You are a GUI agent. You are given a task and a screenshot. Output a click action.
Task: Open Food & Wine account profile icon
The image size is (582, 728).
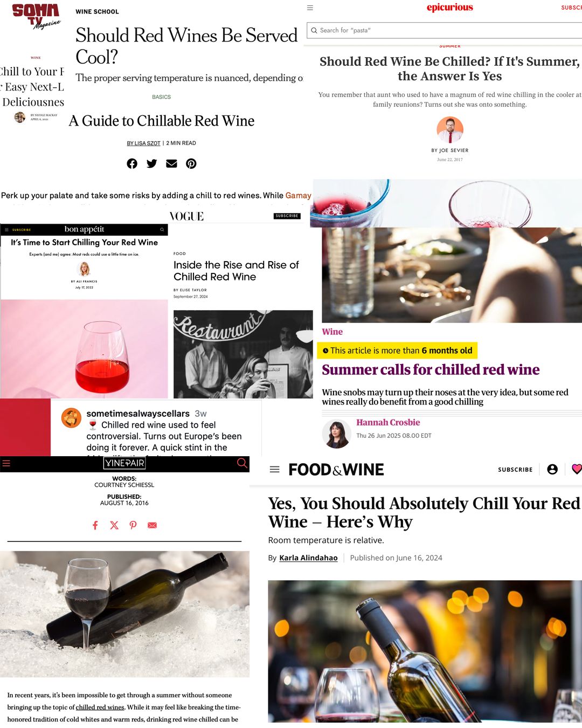(552, 469)
